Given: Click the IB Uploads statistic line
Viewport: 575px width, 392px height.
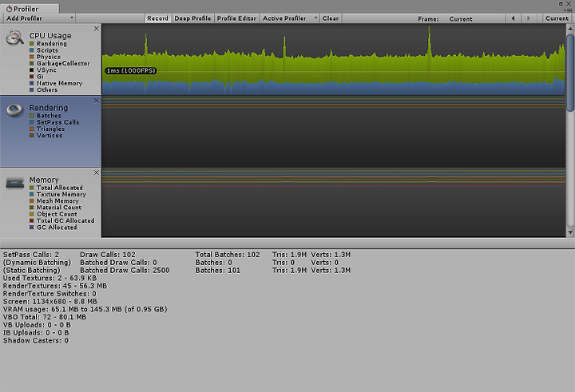Looking at the screenshot, I should [36, 333].
